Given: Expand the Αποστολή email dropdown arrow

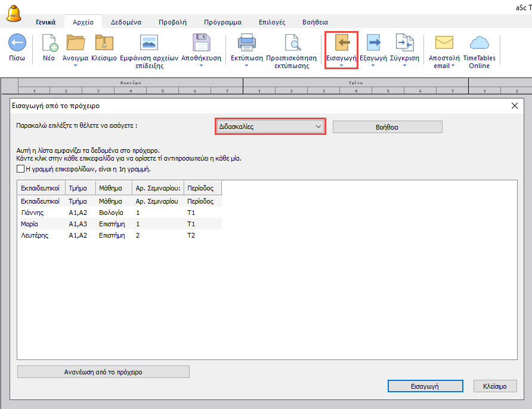Looking at the screenshot, I should [453, 66].
